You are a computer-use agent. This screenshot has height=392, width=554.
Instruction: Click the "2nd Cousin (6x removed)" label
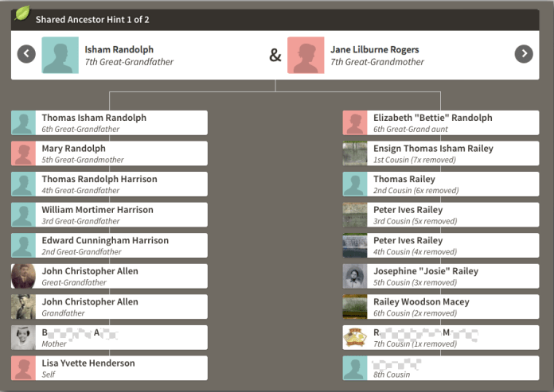tap(416, 191)
